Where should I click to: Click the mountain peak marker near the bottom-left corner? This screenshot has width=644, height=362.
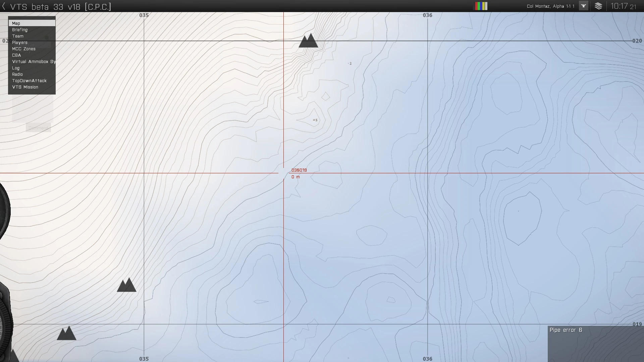pos(66,333)
